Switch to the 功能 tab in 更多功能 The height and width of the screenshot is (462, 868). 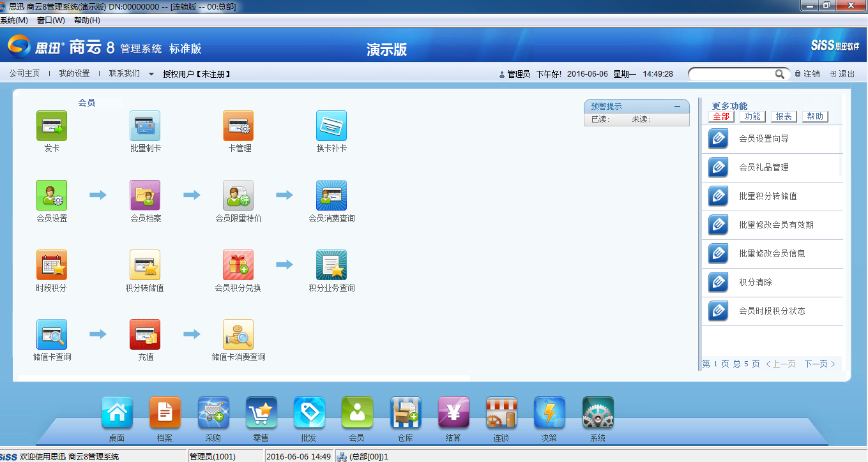click(752, 117)
